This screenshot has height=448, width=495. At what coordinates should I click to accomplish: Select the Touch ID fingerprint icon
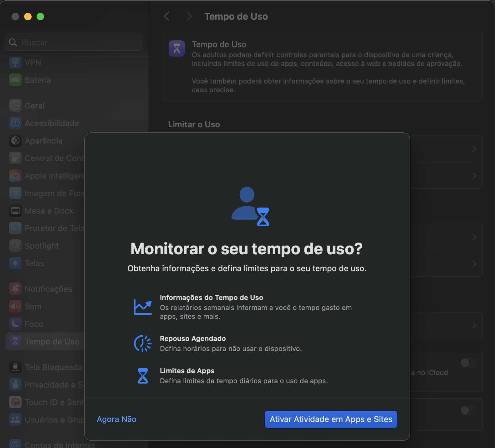pyautogui.click(x=15, y=402)
